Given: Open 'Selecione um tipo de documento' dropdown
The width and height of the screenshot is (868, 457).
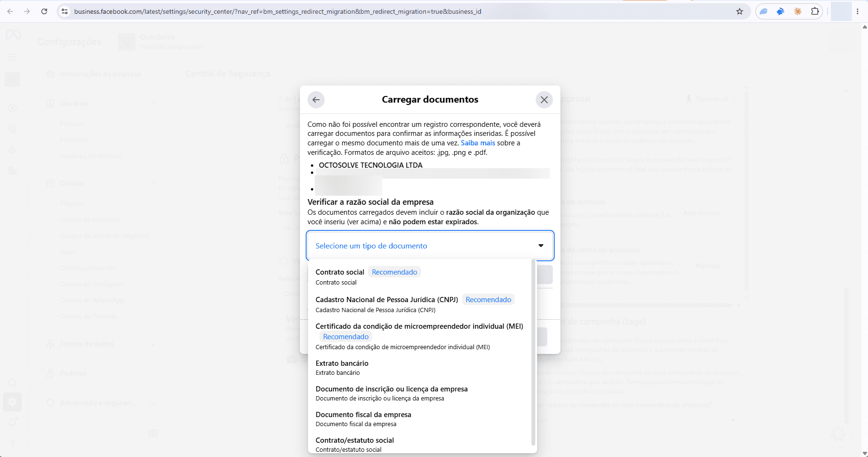Looking at the screenshot, I should [x=430, y=246].
